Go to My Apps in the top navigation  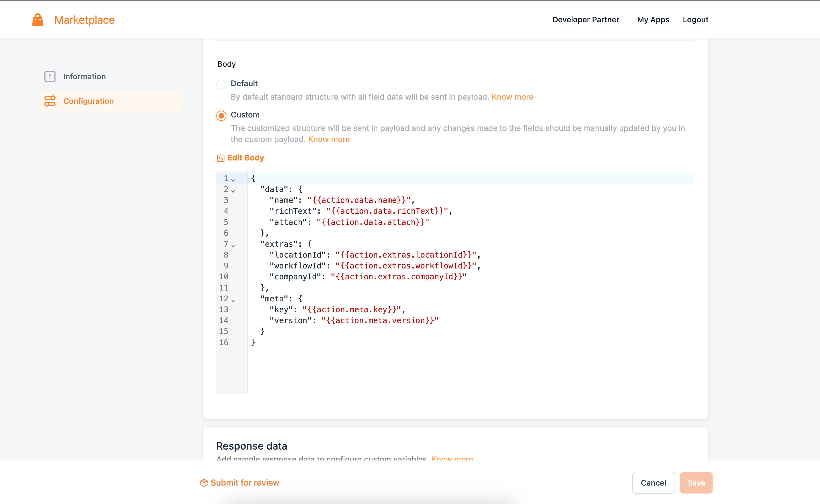tap(653, 20)
